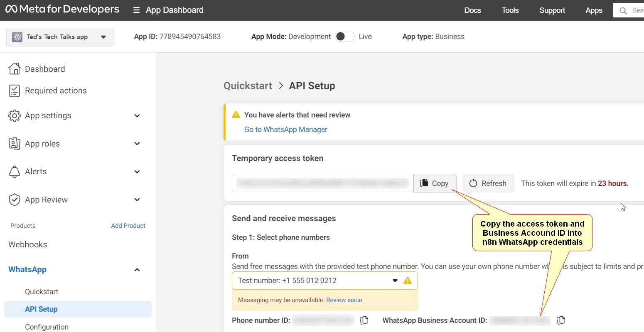The image size is (644, 332).
Task: Open Webhooks product page
Action: click(28, 244)
